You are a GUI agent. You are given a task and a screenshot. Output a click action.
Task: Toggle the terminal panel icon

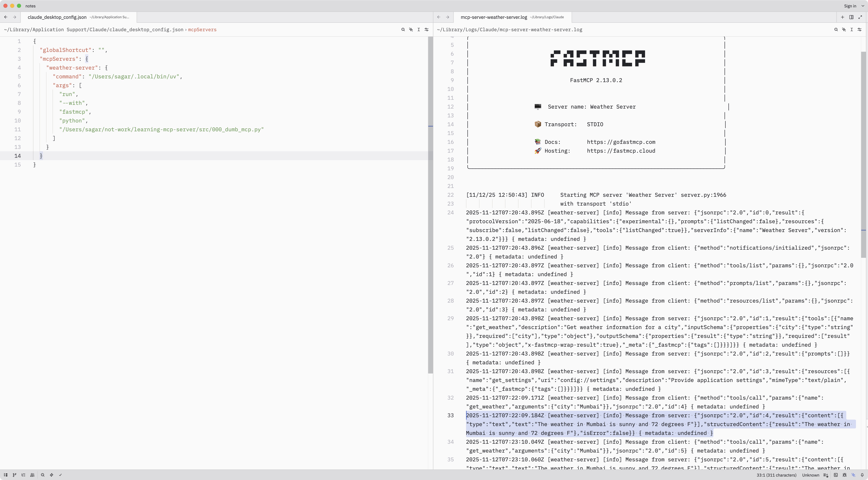tap(836, 475)
